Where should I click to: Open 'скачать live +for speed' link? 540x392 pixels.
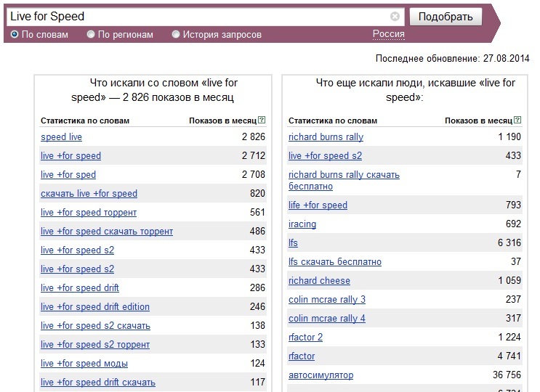coord(89,194)
